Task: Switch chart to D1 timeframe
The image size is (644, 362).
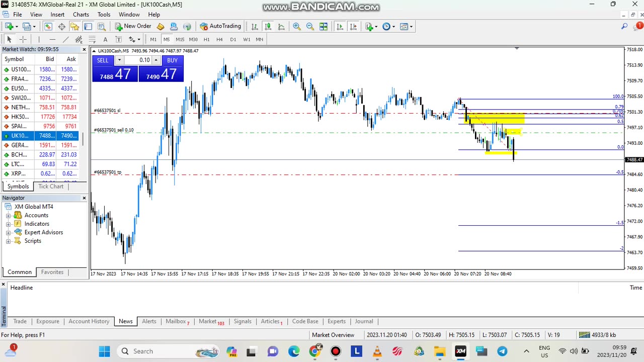Action: [233, 39]
